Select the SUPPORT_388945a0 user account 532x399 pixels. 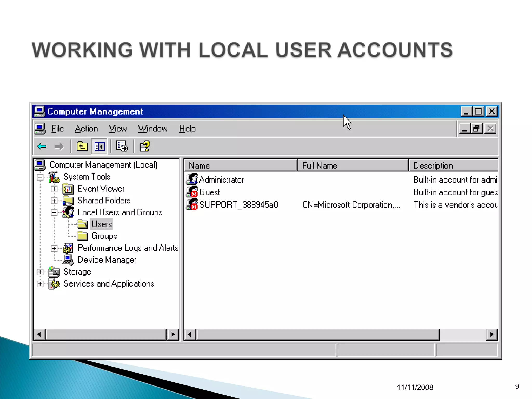[238, 205]
